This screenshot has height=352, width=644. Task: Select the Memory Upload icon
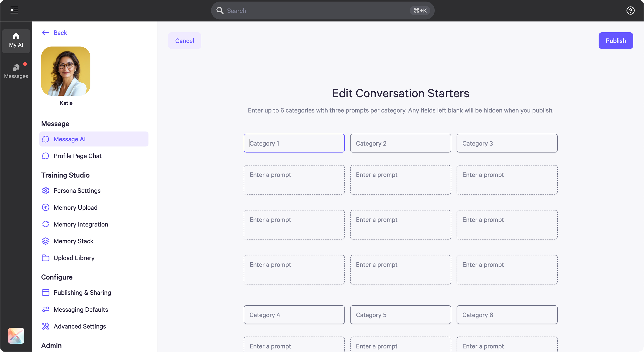pyautogui.click(x=45, y=207)
